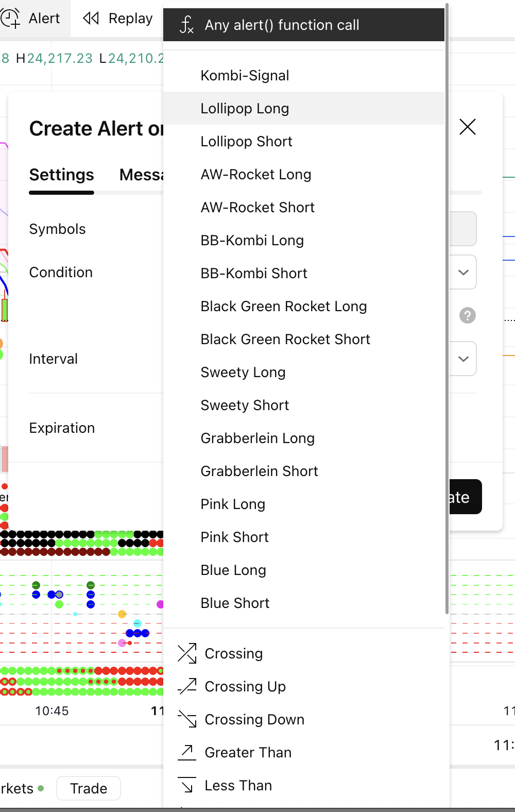Select the Greater Than icon
This screenshot has width=515, height=812.
pos(187,752)
